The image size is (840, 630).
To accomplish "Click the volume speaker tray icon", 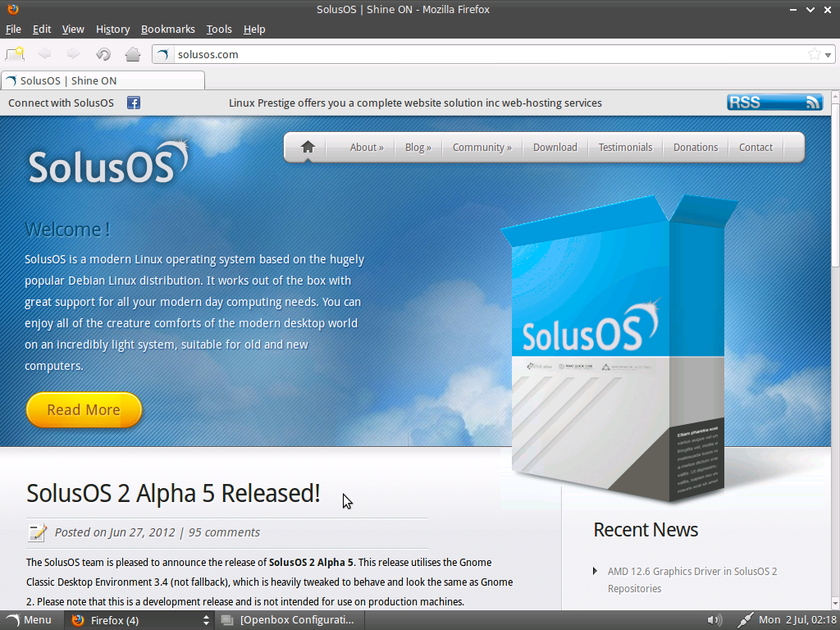I will pos(714,620).
